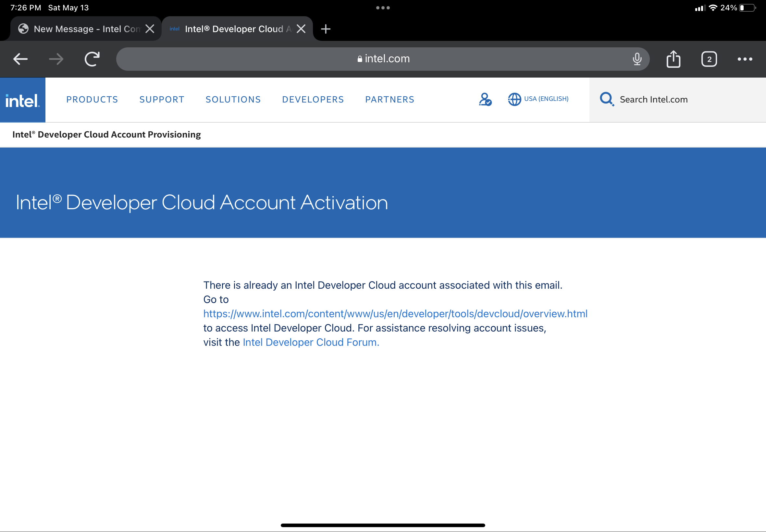Click Intel Developer Cloud Account Provisioning breadcrumb
The width and height of the screenshot is (766, 532).
tap(106, 134)
